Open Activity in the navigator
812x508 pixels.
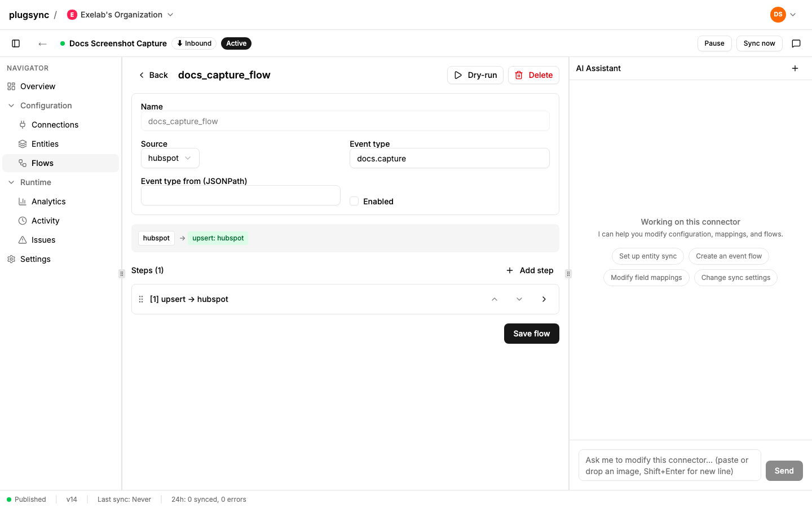click(x=61, y=221)
